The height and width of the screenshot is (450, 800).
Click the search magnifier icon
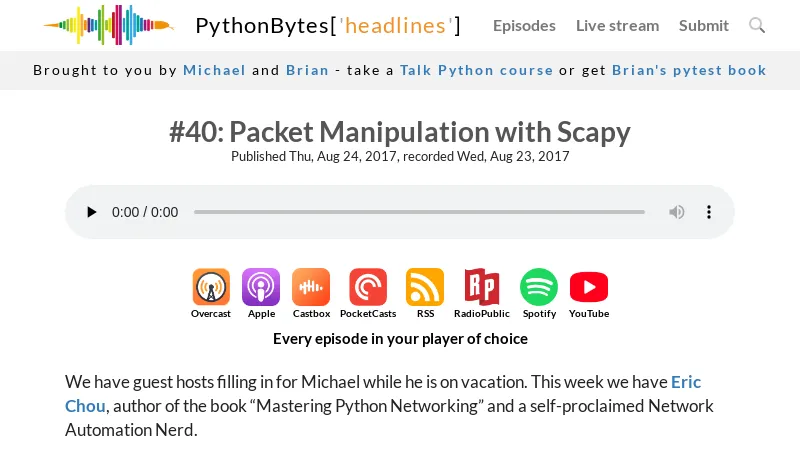(x=757, y=25)
